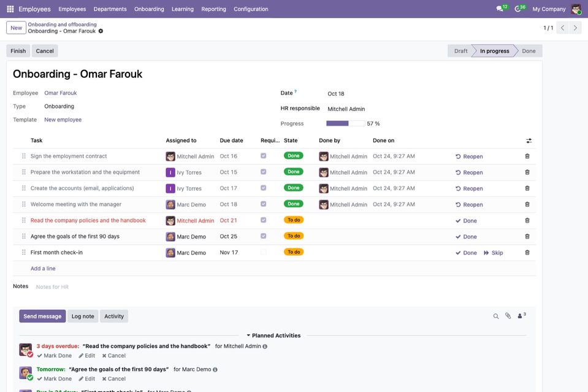Open the Configuration menu

pos(251,9)
